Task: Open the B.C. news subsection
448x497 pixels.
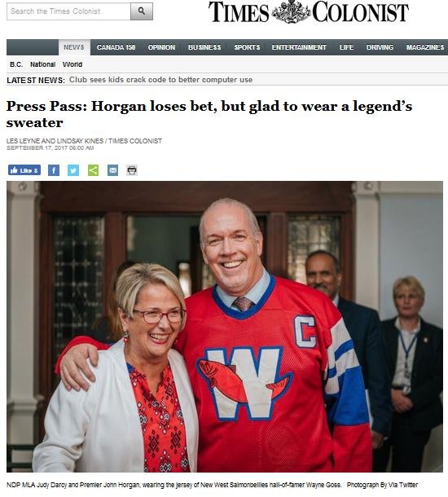Action: 16,64
